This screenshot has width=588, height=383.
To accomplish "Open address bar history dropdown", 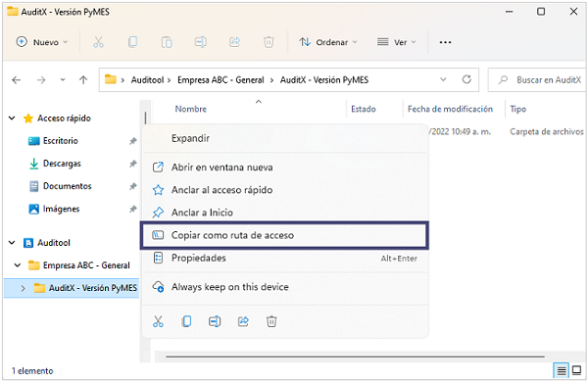I will tap(443, 79).
